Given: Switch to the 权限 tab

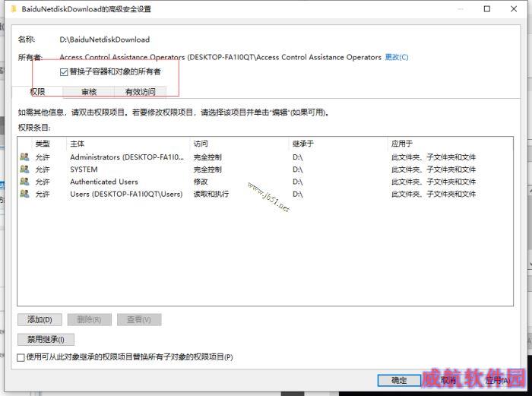Looking at the screenshot, I should 37,92.
